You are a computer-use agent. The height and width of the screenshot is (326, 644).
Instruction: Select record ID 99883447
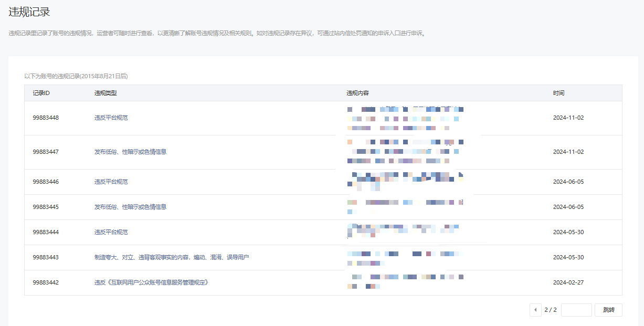pyautogui.click(x=46, y=152)
